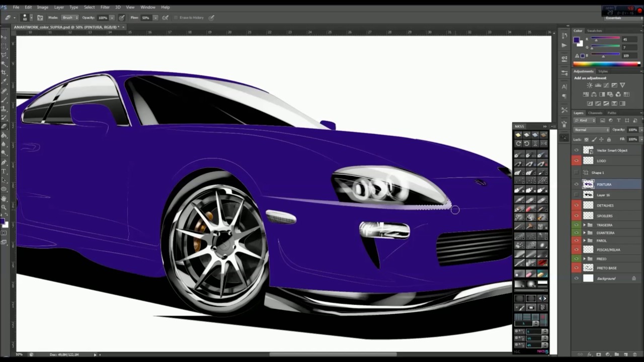
Task: Lock layer position
Action: 601,140
